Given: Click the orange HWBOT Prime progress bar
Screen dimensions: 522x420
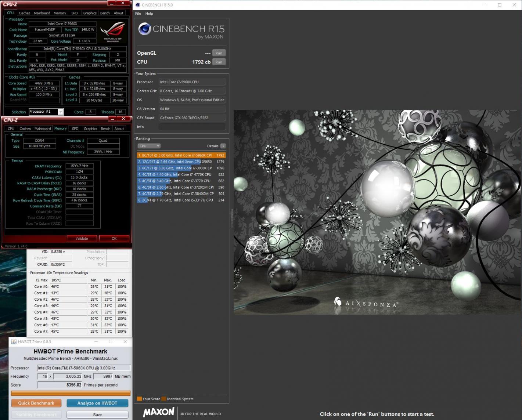Looking at the screenshot, I should 71,393.
